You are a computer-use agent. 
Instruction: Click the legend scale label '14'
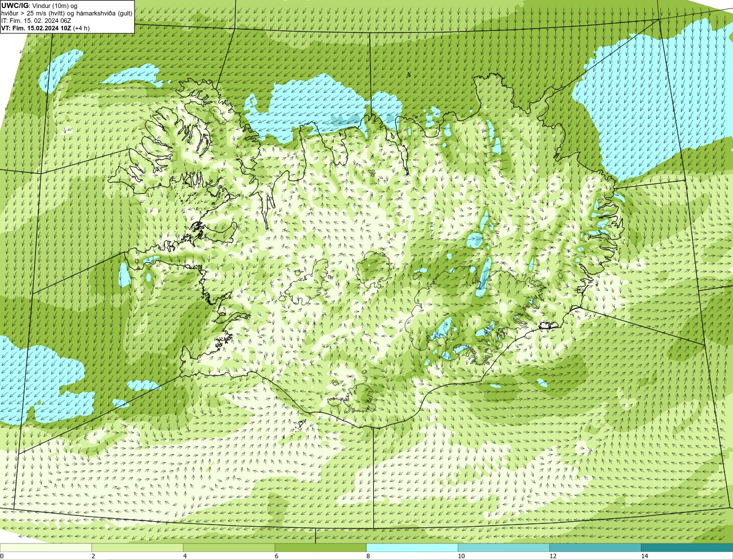[644, 556]
